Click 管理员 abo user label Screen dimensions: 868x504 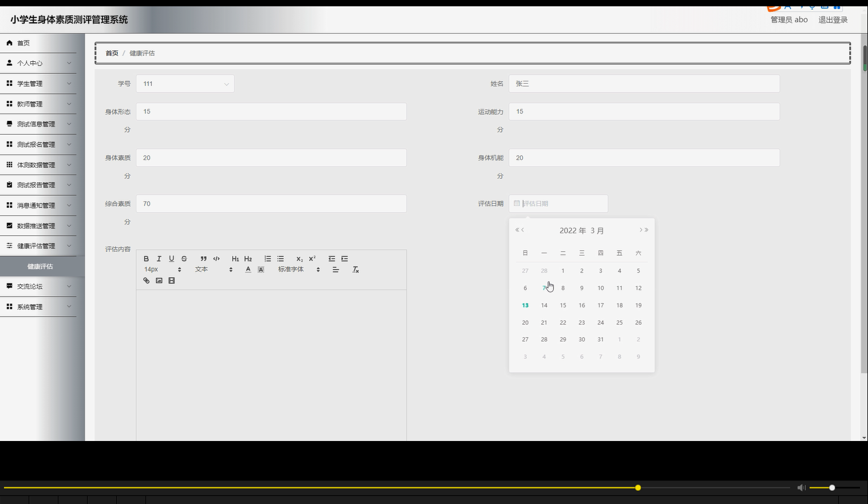click(x=789, y=19)
